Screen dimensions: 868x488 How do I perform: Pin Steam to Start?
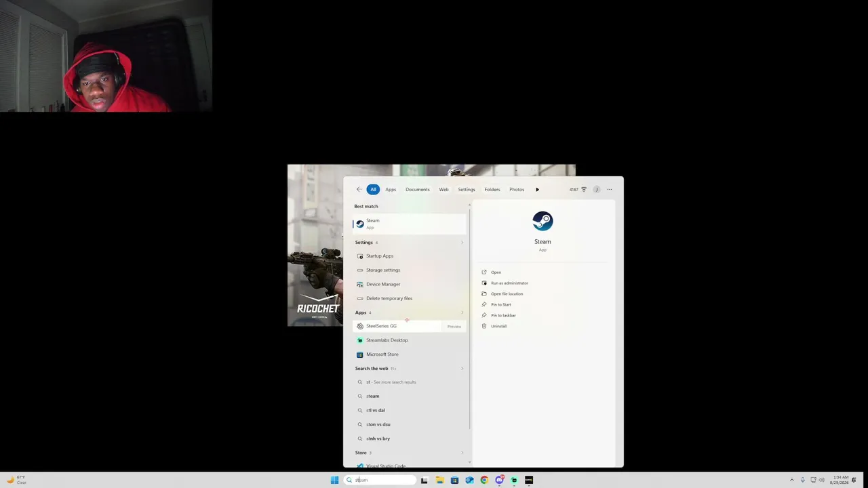pos(501,305)
